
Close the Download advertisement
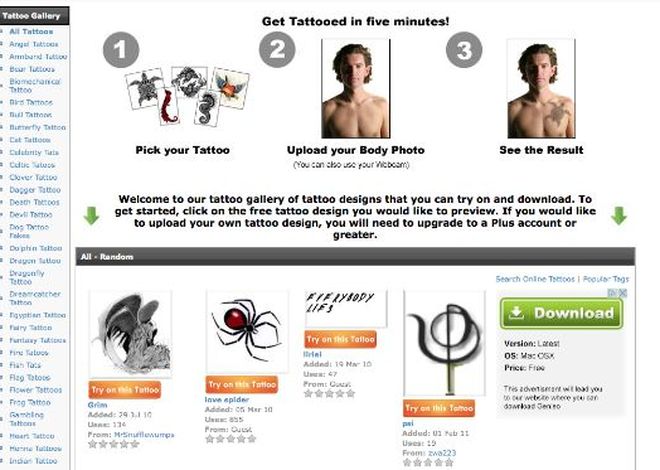tap(623, 293)
